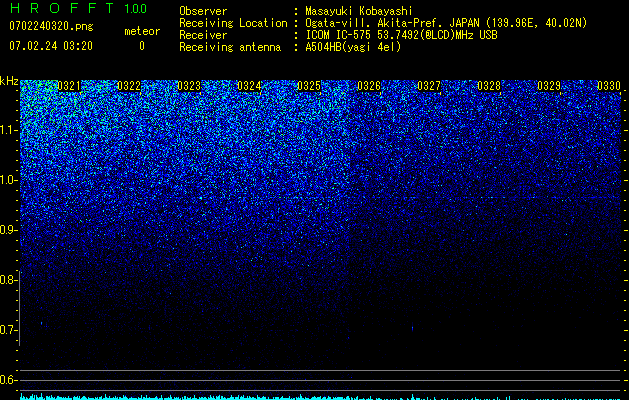Click the meteor count label
629x400 pixels.
click(x=142, y=31)
